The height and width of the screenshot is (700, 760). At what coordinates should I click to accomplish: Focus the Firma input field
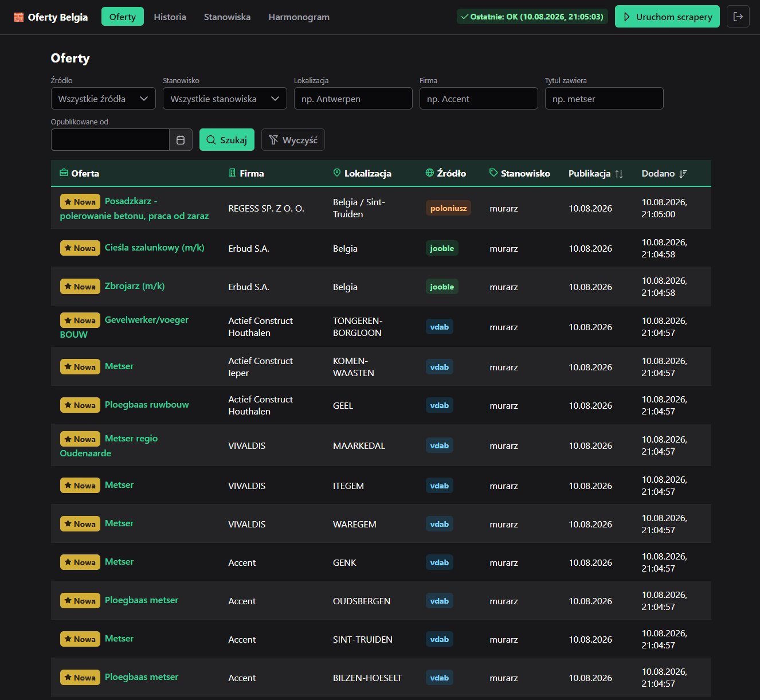click(479, 99)
